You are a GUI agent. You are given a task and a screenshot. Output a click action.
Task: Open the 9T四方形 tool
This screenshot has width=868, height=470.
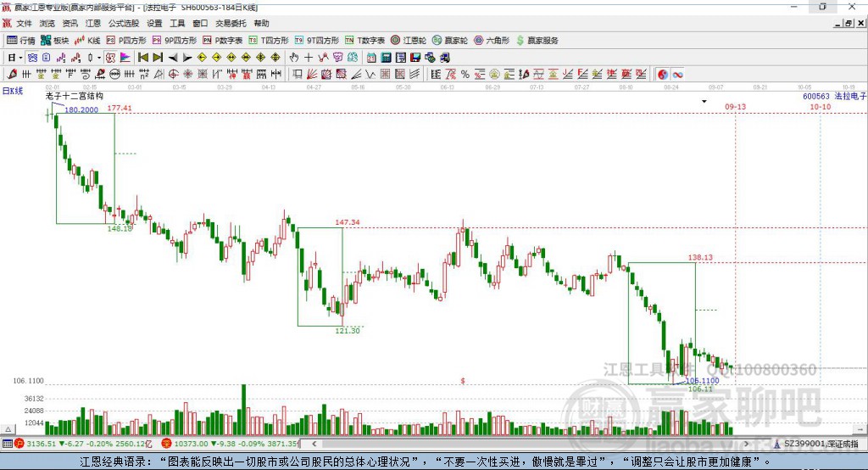(x=317, y=41)
